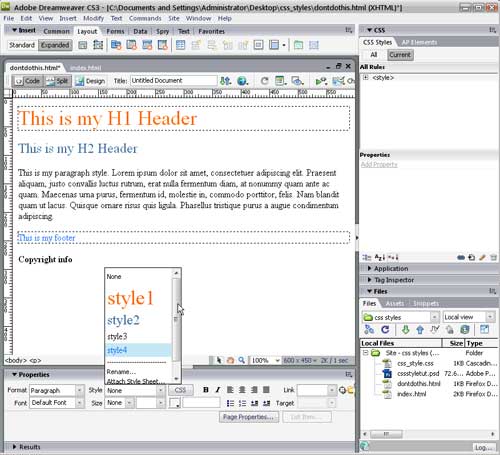Image resolution: width=500 pixels, height=455 pixels.
Task: Select the arrow Select tool in status bar
Action: tap(219, 360)
